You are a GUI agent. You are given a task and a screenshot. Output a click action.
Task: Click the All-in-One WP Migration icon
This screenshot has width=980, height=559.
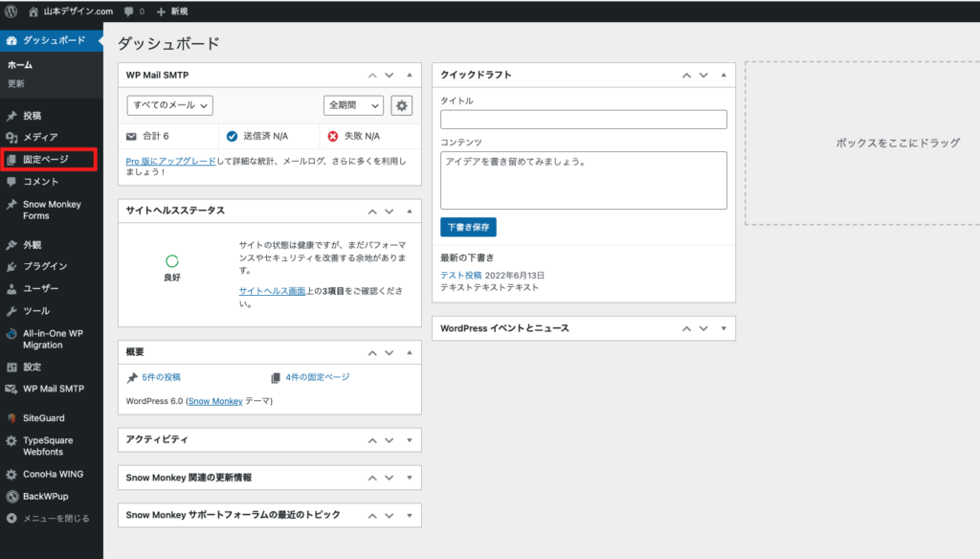[11, 334]
